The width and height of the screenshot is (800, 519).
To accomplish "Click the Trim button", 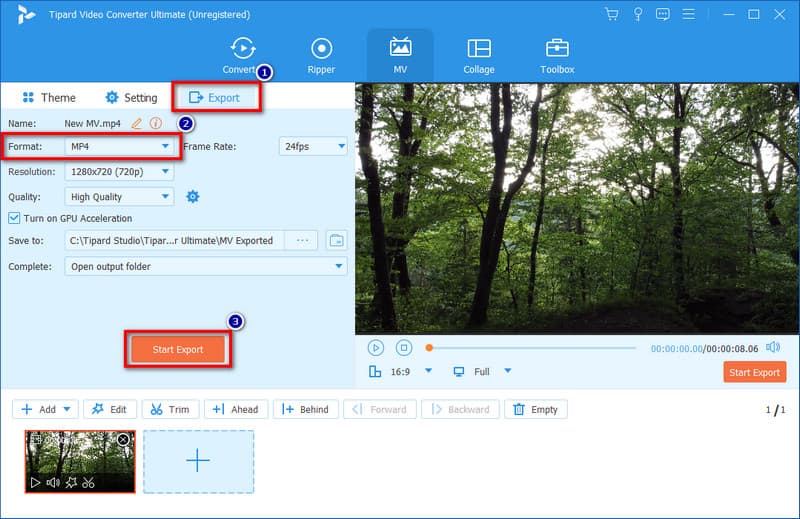I will click(x=170, y=409).
